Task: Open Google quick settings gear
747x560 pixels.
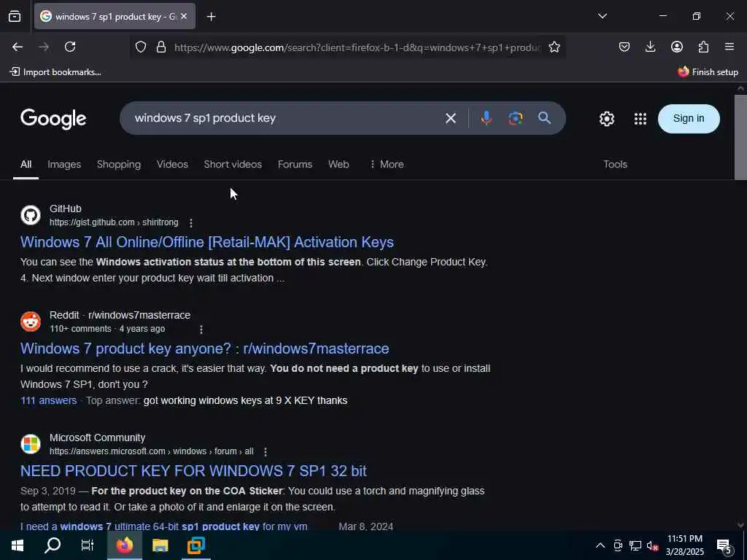Action: tap(606, 119)
